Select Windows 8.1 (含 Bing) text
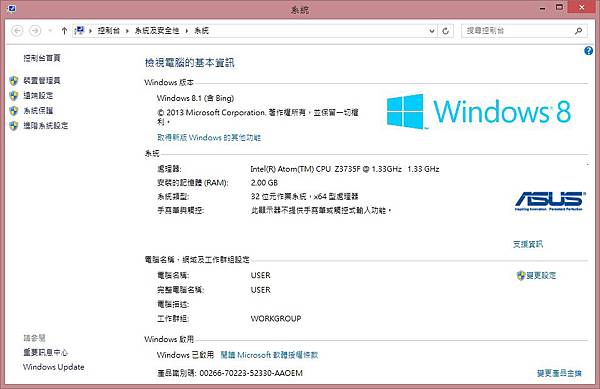 coord(195,98)
